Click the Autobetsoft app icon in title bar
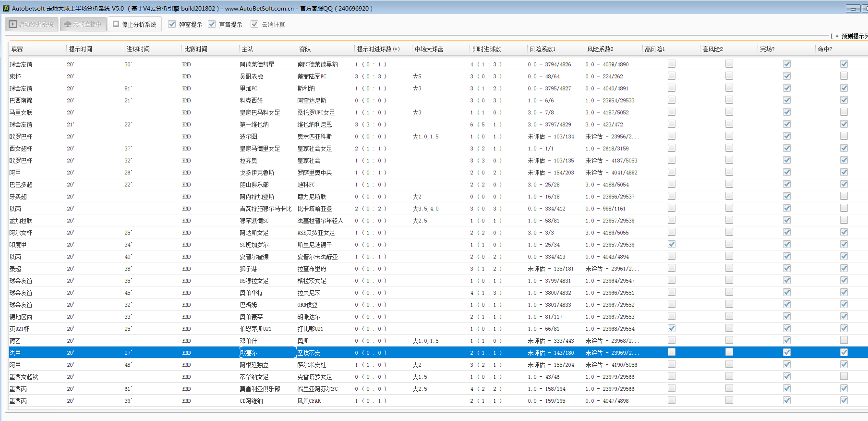 coord(6,8)
